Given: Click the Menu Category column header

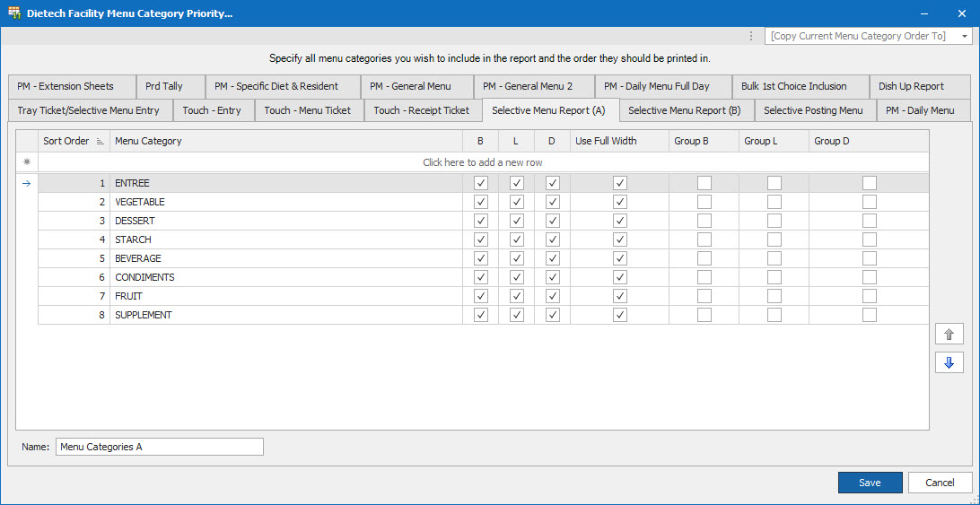Looking at the screenshot, I should pos(286,141).
